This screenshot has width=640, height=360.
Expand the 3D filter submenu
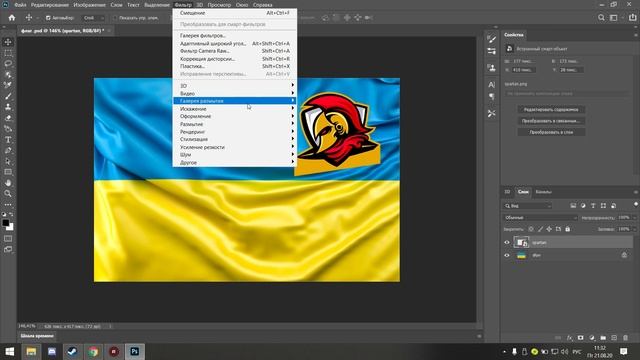[x=235, y=86]
